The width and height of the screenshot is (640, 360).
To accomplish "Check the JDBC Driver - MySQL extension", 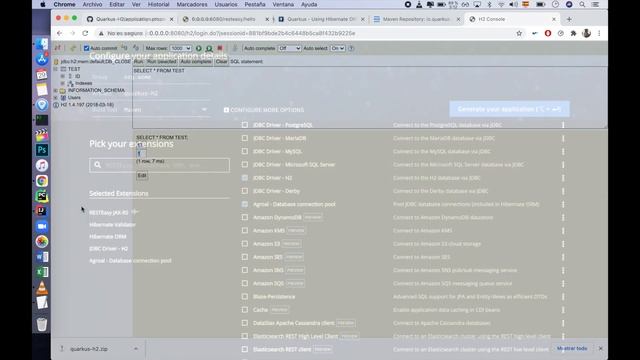I will (x=244, y=151).
